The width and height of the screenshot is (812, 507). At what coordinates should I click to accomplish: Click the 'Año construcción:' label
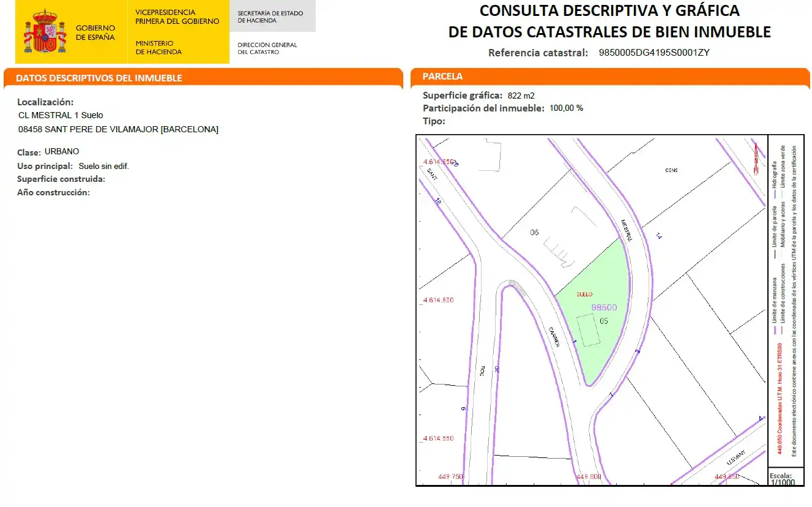[x=53, y=192]
